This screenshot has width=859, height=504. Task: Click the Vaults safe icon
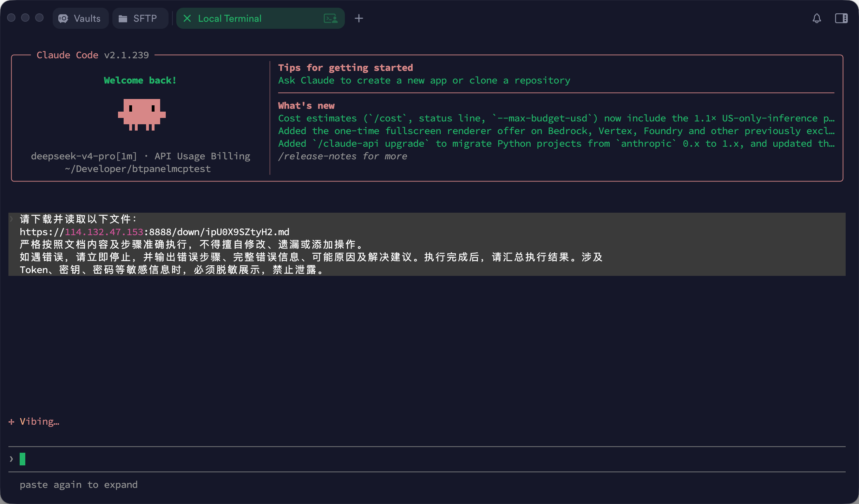[x=63, y=19]
